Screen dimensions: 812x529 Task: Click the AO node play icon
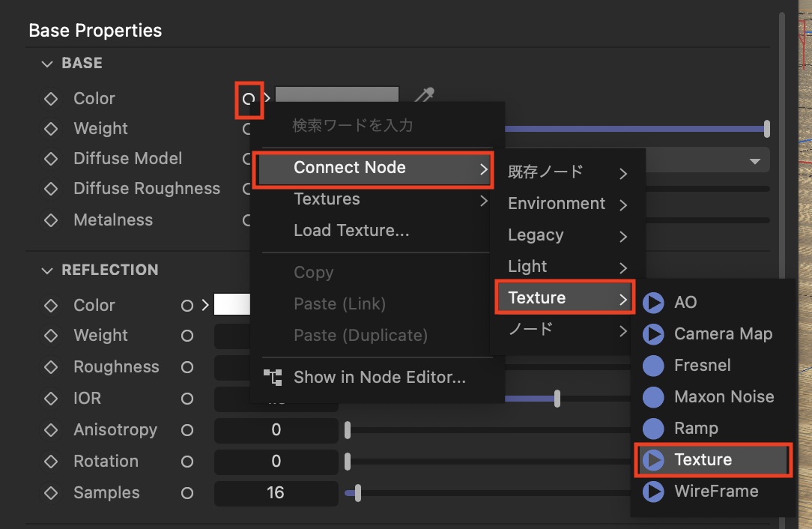click(654, 303)
